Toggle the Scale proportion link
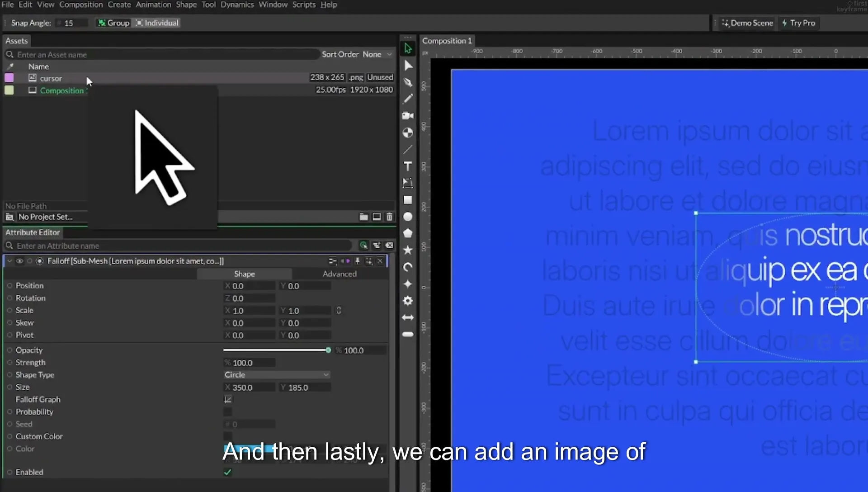Viewport: 868px width, 492px height. 339,311
